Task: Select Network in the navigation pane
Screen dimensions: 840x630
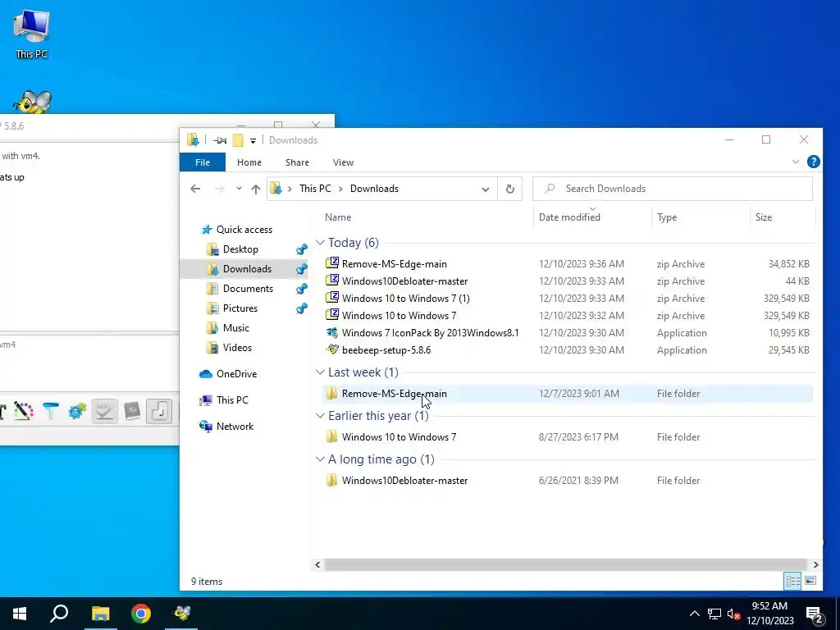Action: click(235, 427)
